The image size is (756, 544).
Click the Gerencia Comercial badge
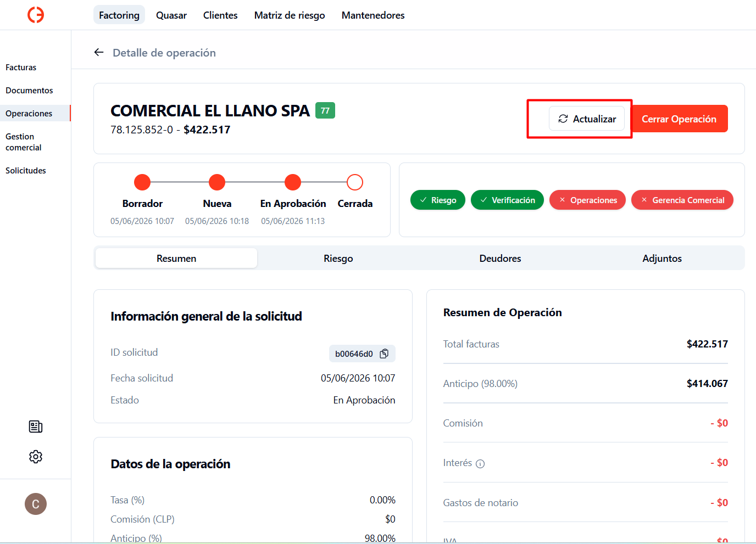[682, 200]
